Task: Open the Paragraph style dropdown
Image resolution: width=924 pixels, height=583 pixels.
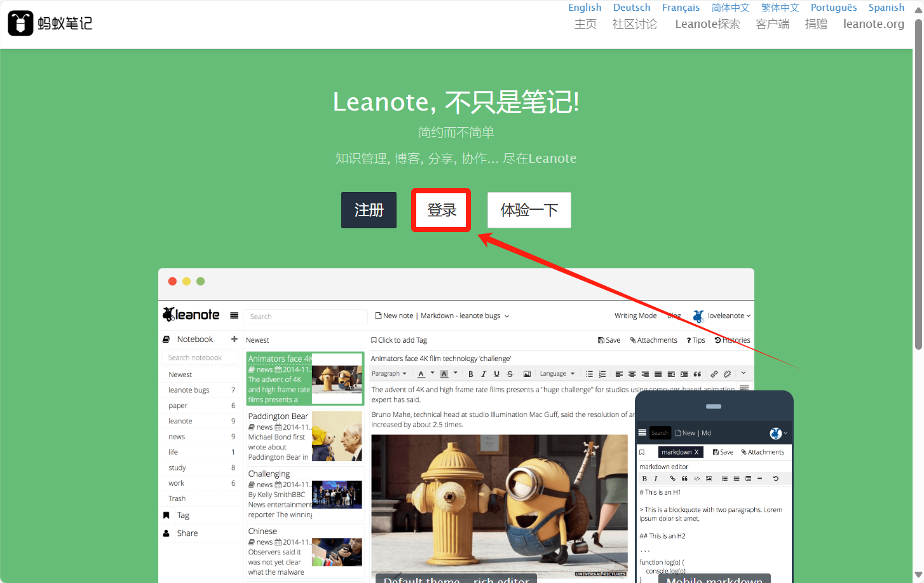Action: point(389,374)
